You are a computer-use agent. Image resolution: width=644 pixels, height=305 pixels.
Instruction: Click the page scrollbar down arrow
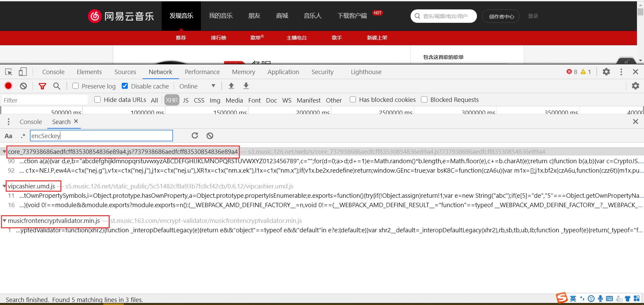pos(640,61)
